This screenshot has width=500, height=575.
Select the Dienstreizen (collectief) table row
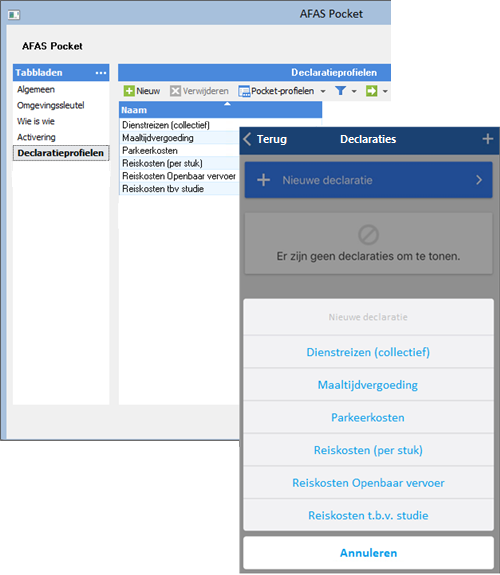click(x=180, y=125)
